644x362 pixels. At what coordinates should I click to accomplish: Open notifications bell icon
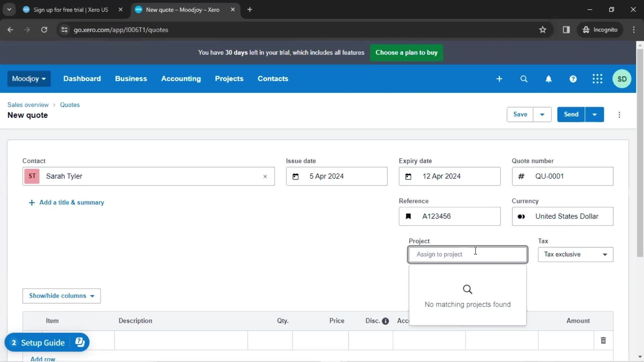[x=548, y=79]
